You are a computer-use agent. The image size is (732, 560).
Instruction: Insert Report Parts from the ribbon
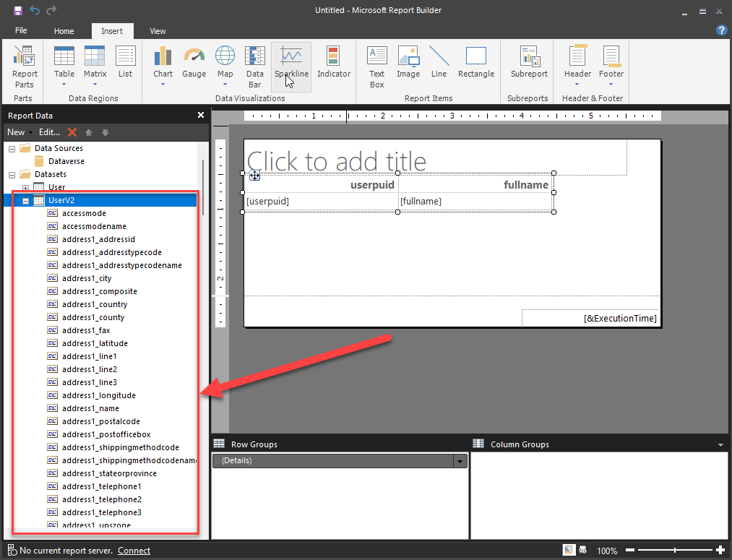[x=25, y=66]
